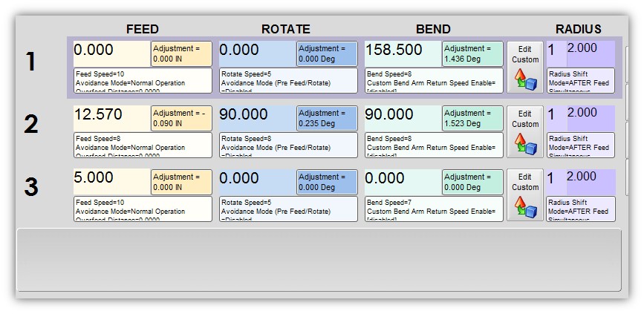
Task: Click row 2 Feed adjustment 0.090 IN
Action: (180, 118)
